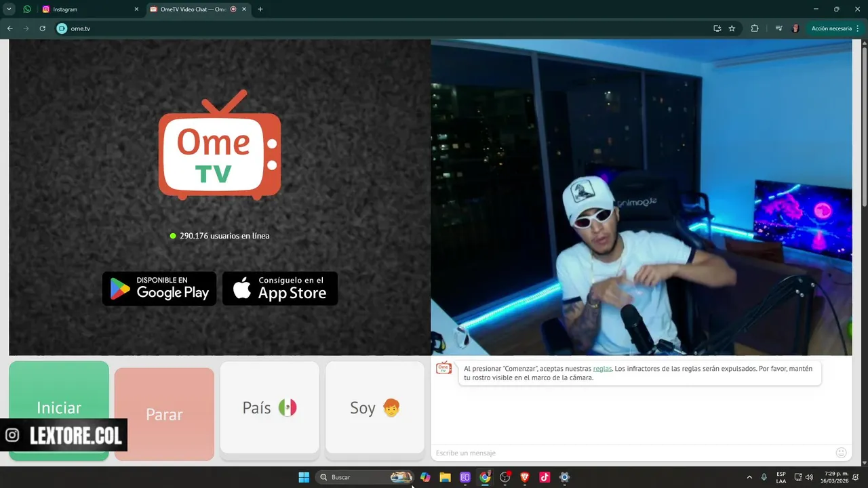Image resolution: width=868 pixels, height=488 pixels.
Task: Open notifications bell in taskbar
Action: [x=856, y=477]
